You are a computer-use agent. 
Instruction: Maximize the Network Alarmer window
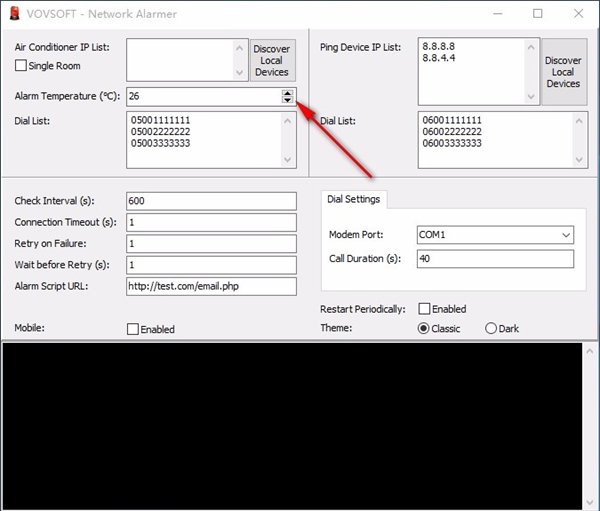(x=538, y=14)
